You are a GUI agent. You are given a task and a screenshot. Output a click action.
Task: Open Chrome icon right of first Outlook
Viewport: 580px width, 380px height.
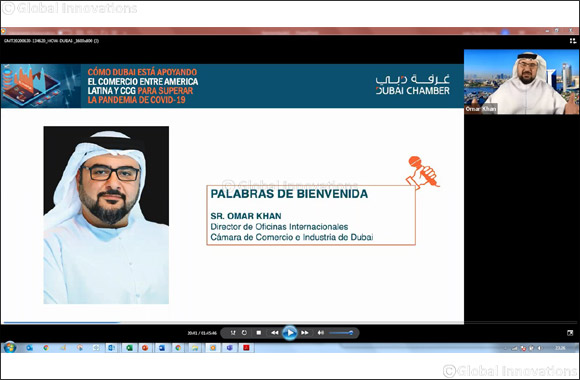pyautogui.click(x=46, y=348)
